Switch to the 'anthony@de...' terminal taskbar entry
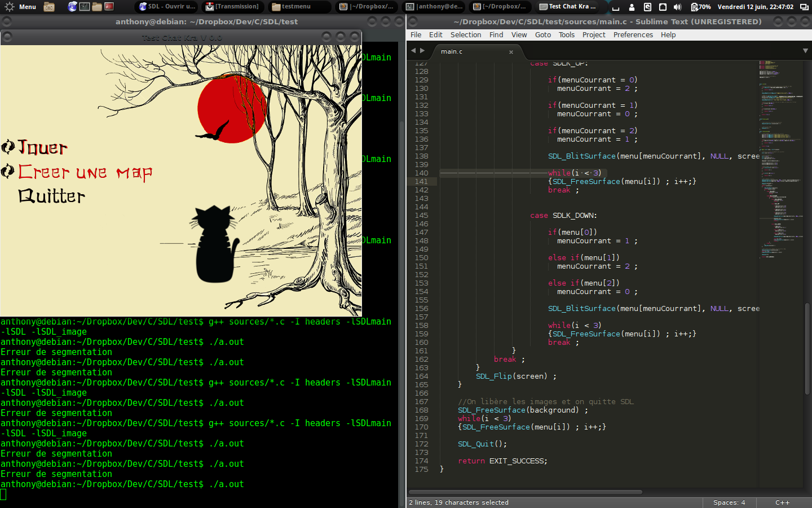812x508 pixels. click(x=434, y=7)
